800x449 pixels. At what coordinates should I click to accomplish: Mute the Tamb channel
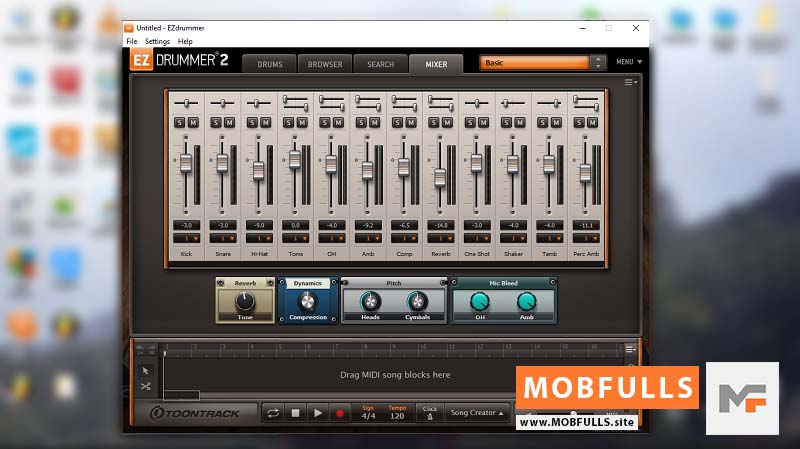click(556, 122)
